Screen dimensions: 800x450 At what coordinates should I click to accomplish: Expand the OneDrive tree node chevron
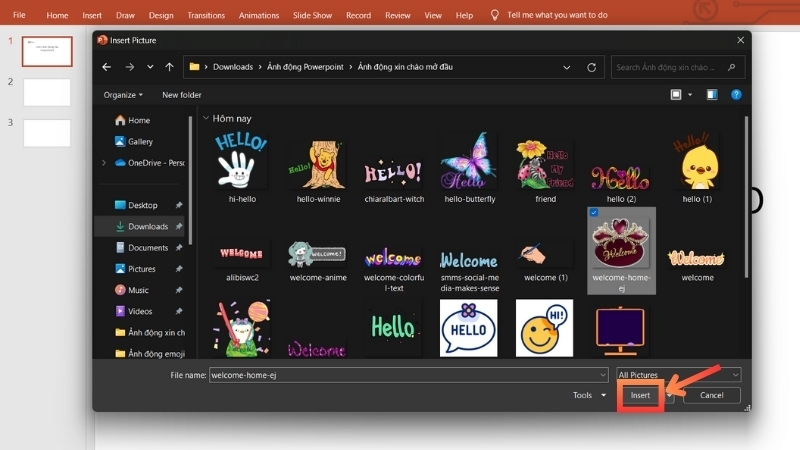point(104,163)
